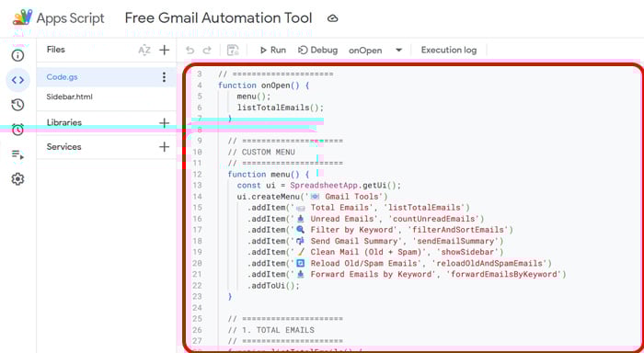The width and height of the screenshot is (644, 353).
Task: Click addItem 'Clean Mail (Old + Spam)' line
Action: coord(375,252)
